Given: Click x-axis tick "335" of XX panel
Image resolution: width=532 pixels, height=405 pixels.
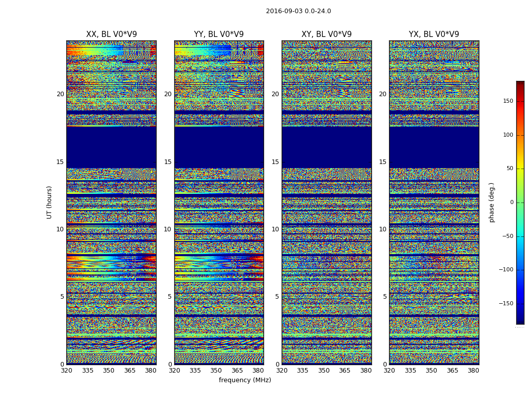Looking at the screenshot, I should click(x=88, y=371).
